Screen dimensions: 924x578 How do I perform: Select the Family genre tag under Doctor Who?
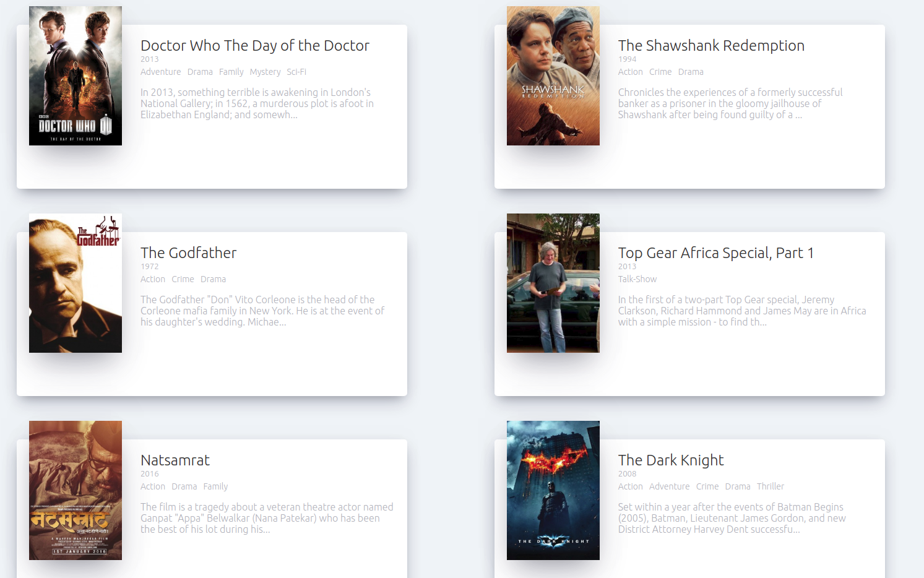(231, 72)
